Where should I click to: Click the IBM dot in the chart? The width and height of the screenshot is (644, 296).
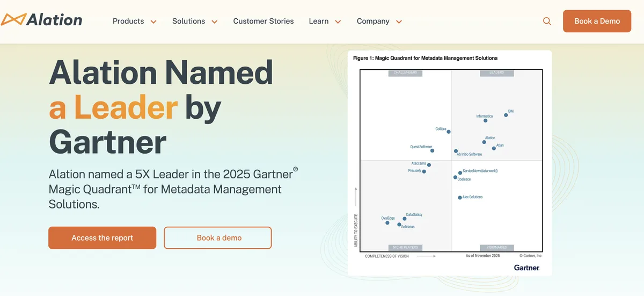(506, 115)
